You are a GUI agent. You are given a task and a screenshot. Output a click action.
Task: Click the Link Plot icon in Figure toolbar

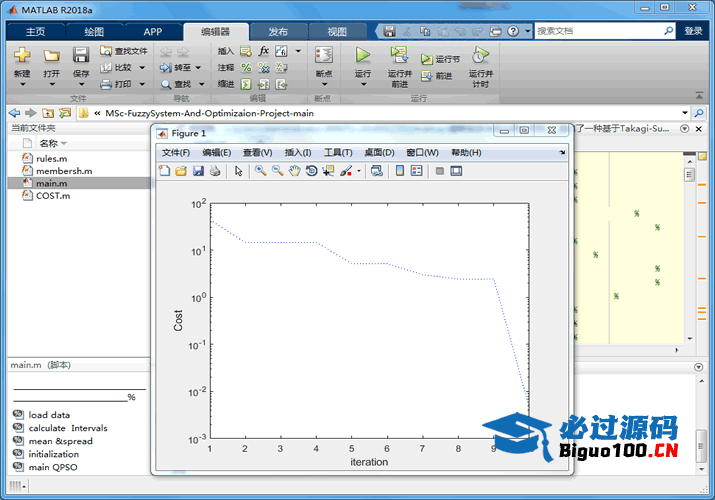377,171
